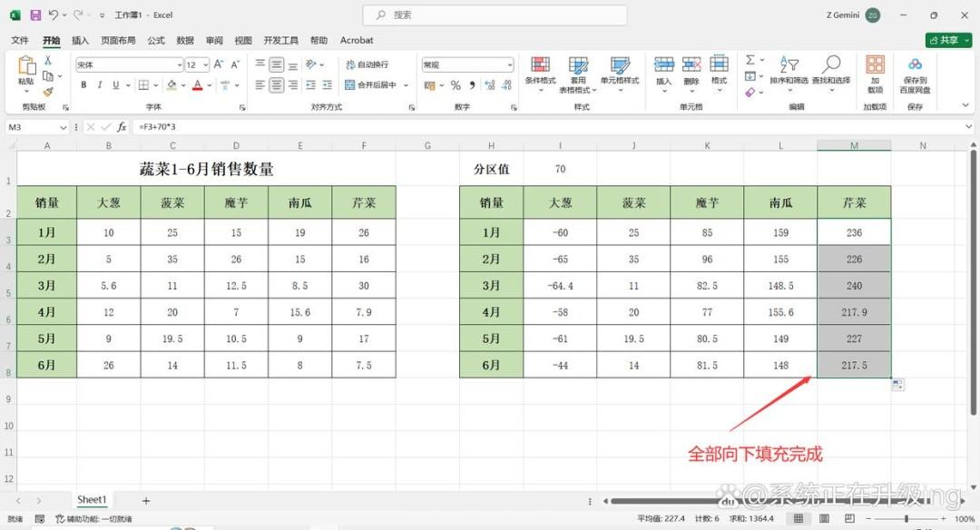
Task: Select the Sheet1 tab
Action: pos(92,500)
